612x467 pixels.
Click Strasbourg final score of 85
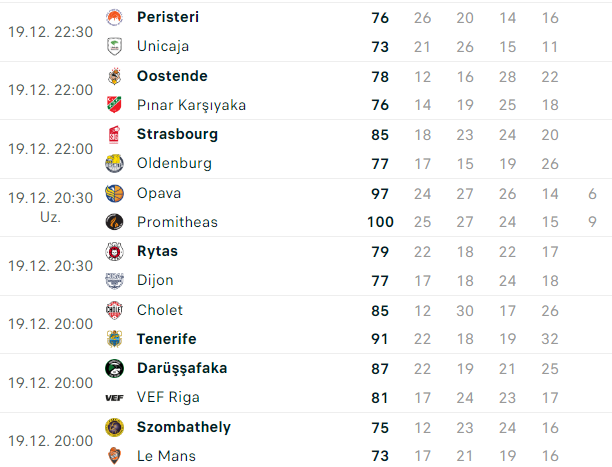[380, 135]
